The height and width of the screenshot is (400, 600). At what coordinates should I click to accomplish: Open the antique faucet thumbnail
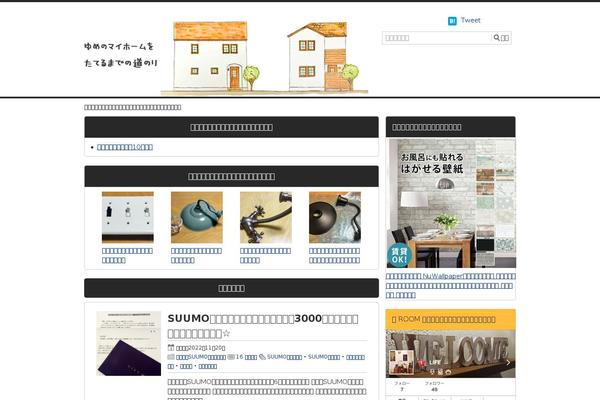(266, 217)
